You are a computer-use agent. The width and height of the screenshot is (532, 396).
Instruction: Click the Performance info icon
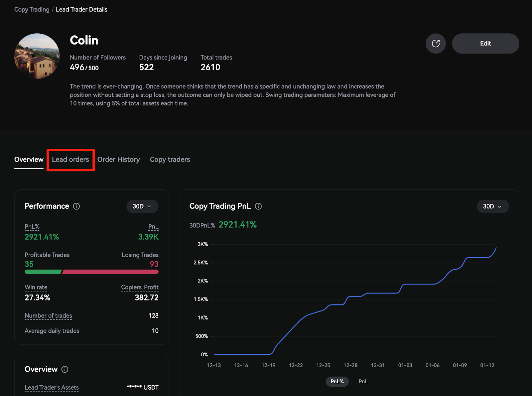click(x=76, y=206)
